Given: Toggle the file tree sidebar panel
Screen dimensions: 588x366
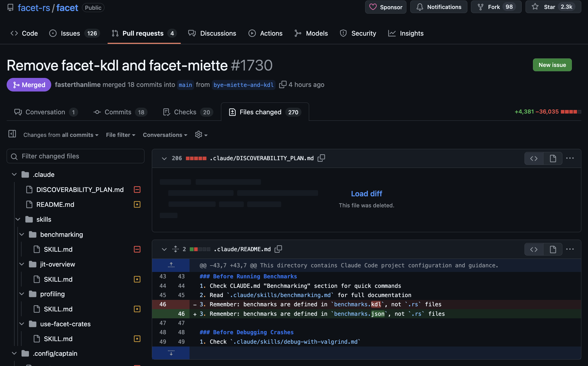Looking at the screenshot, I should click(12, 134).
